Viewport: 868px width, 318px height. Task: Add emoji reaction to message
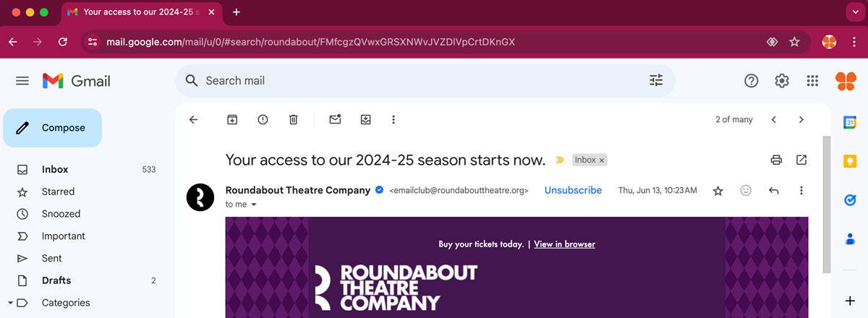click(x=746, y=191)
